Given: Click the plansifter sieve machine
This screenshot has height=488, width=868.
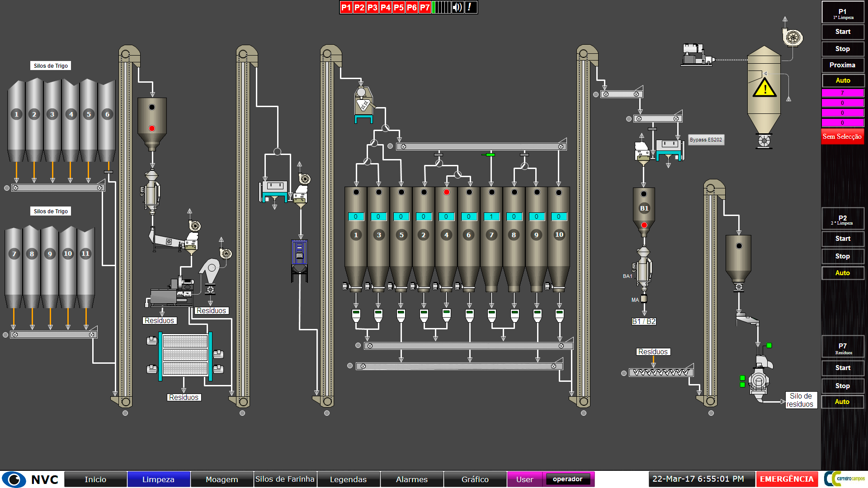Looking at the screenshot, I should click(185, 355).
